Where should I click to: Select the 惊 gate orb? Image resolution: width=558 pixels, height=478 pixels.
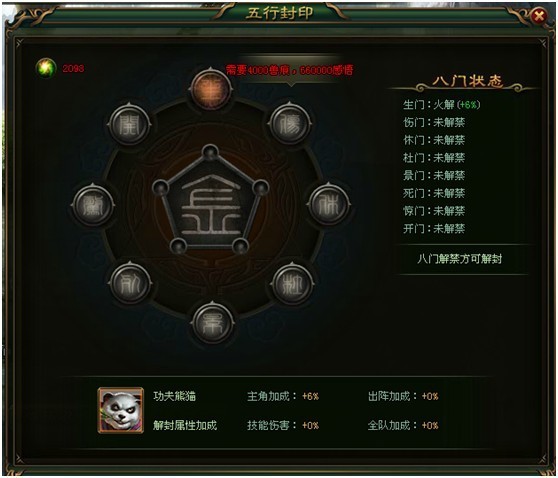coord(93,205)
